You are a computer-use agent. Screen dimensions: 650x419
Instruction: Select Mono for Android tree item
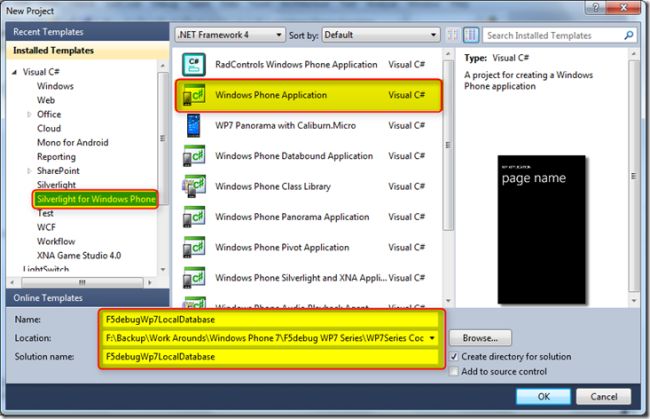[73, 143]
